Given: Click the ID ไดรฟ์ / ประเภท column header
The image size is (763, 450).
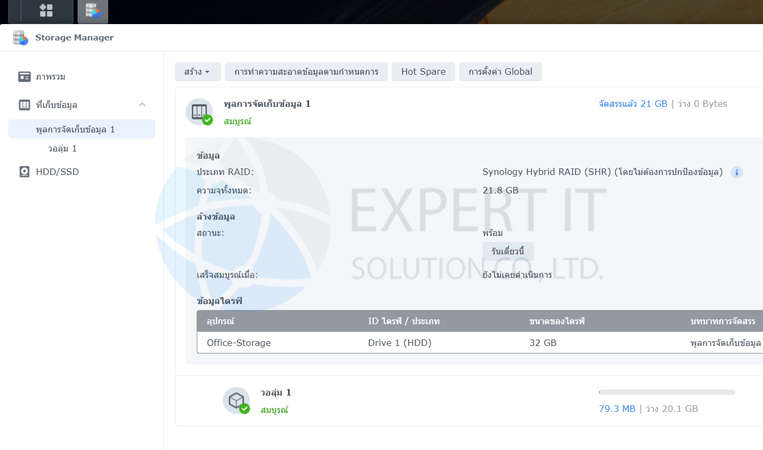Looking at the screenshot, I should tap(403, 321).
